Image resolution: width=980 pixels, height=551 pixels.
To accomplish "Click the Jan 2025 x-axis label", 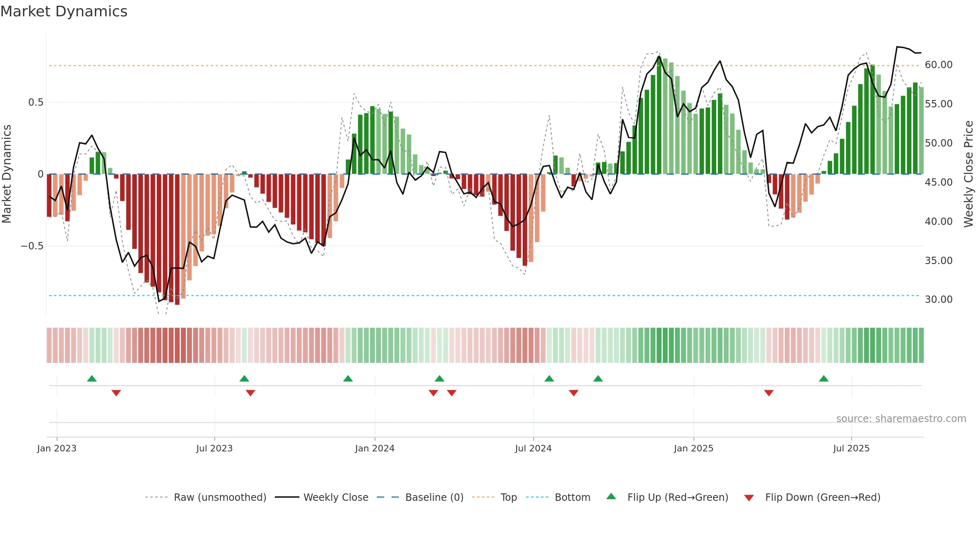I will [x=694, y=448].
